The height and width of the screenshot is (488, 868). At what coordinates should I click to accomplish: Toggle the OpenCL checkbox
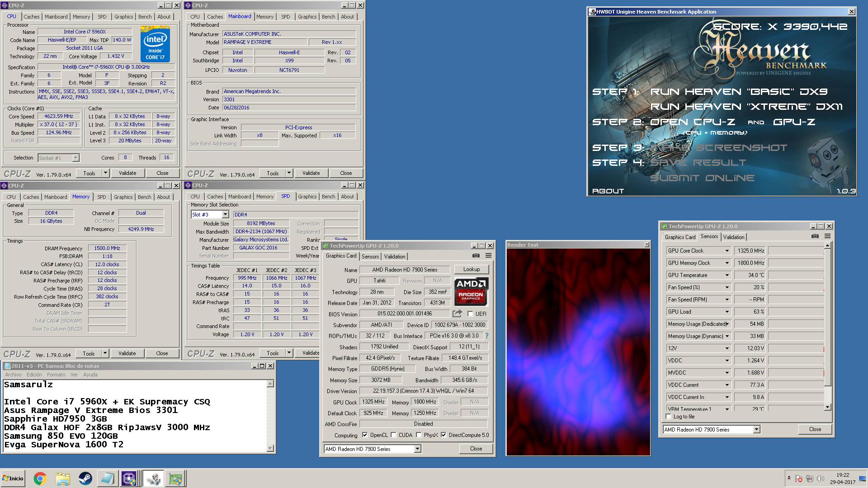(x=365, y=435)
